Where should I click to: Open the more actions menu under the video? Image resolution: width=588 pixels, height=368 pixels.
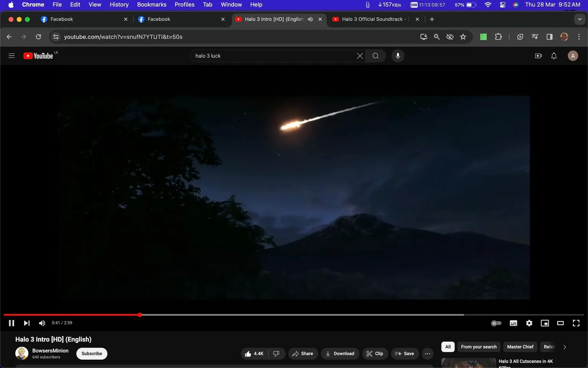coord(427,353)
